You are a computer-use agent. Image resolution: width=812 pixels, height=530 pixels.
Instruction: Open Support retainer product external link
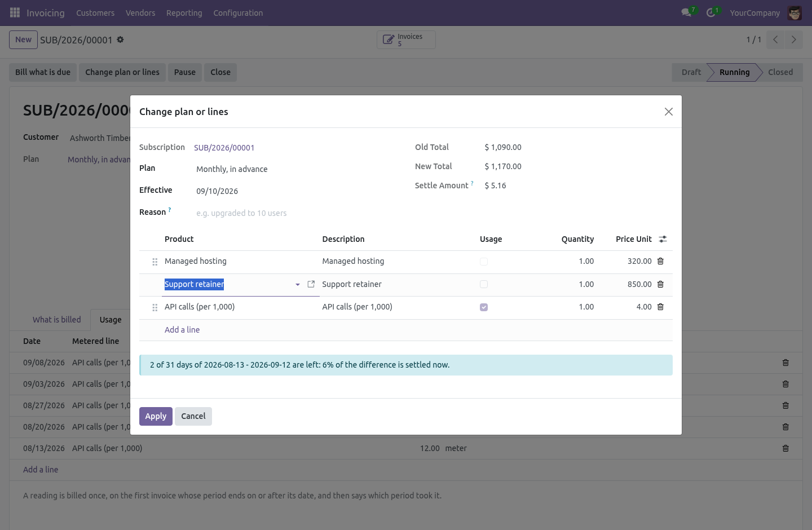(x=311, y=284)
